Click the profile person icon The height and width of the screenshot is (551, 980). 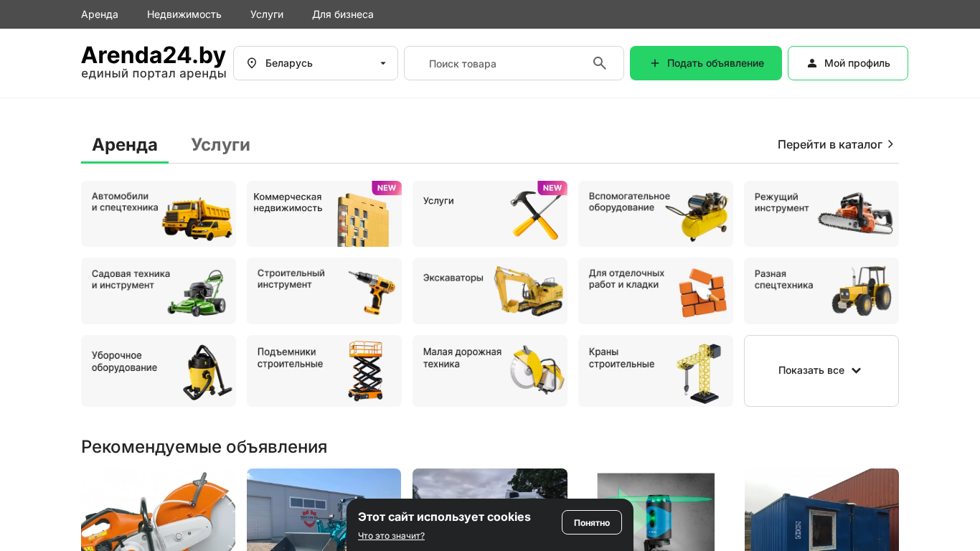pyautogui.click(x=812, y=63)
